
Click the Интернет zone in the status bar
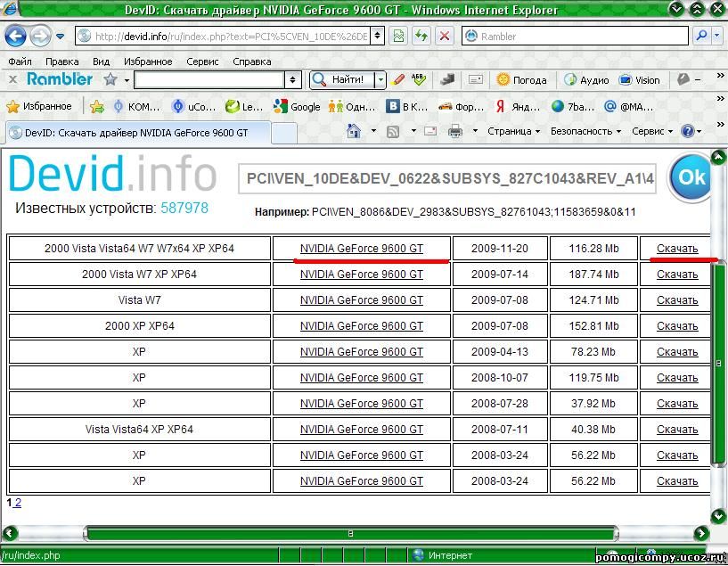[443, 555]
